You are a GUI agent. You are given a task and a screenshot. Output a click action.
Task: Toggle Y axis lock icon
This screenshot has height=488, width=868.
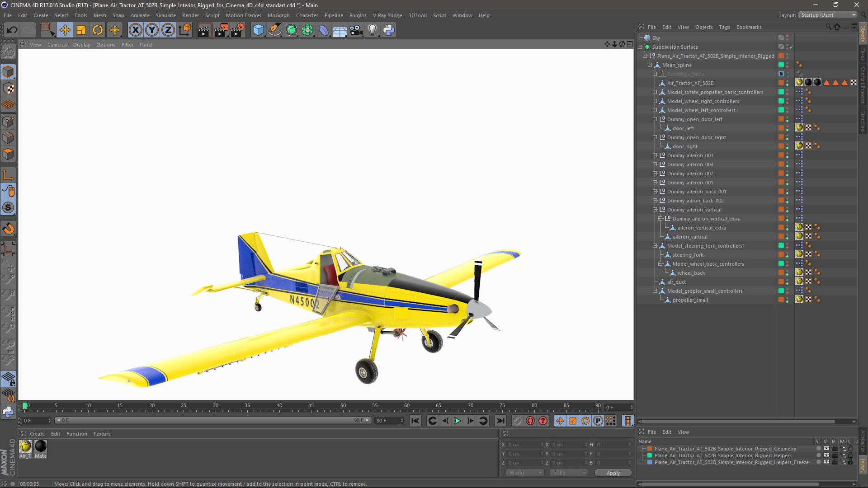coord(152,30)
